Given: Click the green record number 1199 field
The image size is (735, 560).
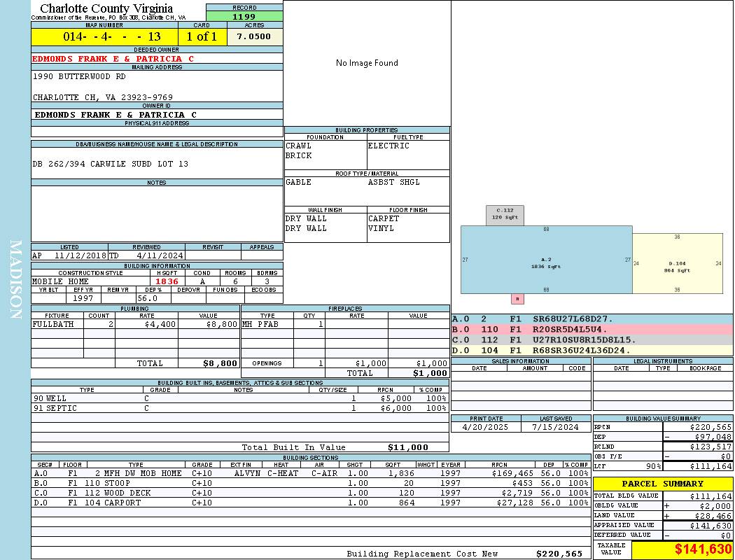Looking at the screenshot, I should pos(244,16).
